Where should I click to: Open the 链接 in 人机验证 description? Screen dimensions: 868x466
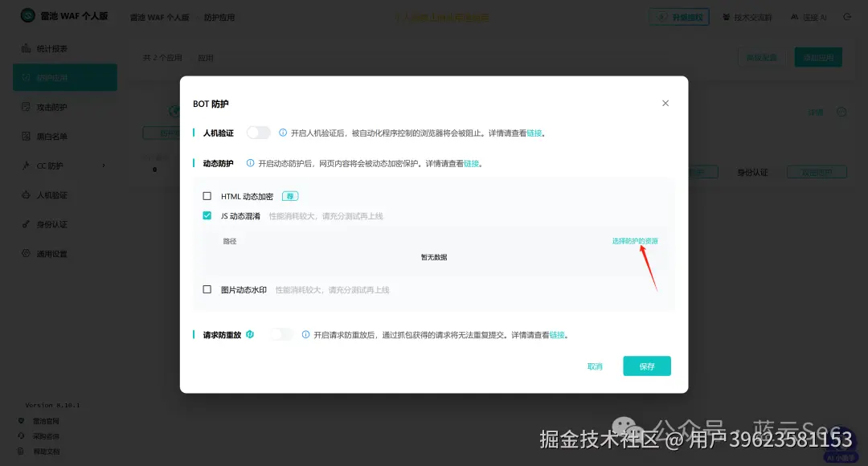coord(534,133)
